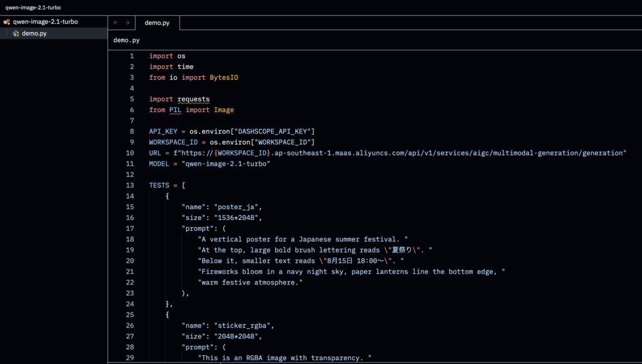Click the "2048*2048" size value
The height and width of the screenshot is (364, 642).
[236, 336]
